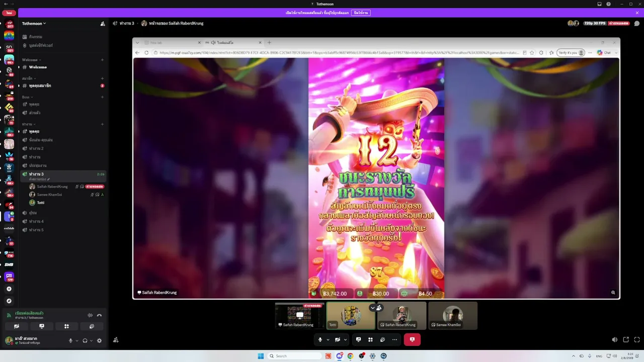Click Samee KhamSoi in the voice channel list

pyautogui.click(x=67, y=195)
